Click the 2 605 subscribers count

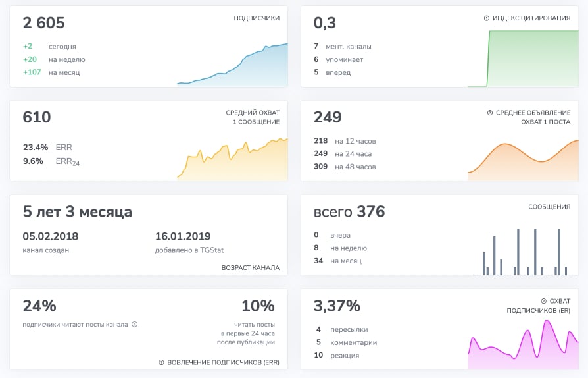[x=43, y=23]
